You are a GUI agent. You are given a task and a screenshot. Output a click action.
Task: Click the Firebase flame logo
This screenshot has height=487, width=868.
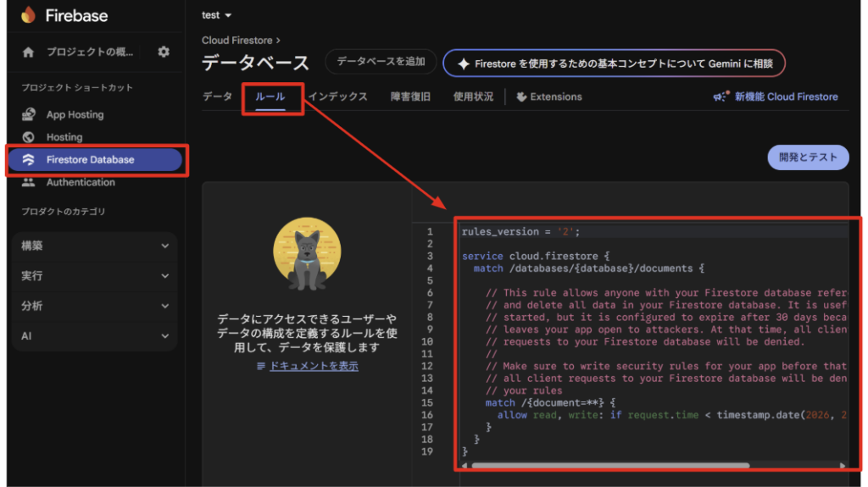click(29, 15)
